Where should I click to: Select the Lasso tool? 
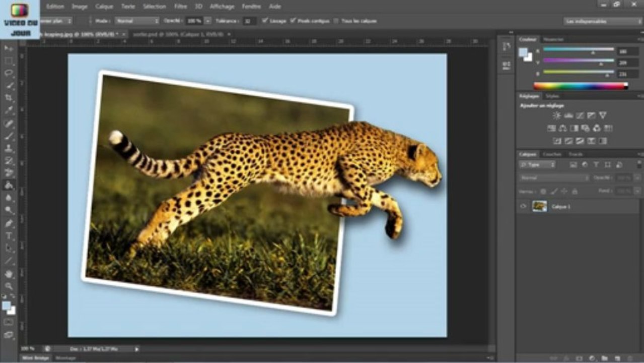click(x=9, y=73)
